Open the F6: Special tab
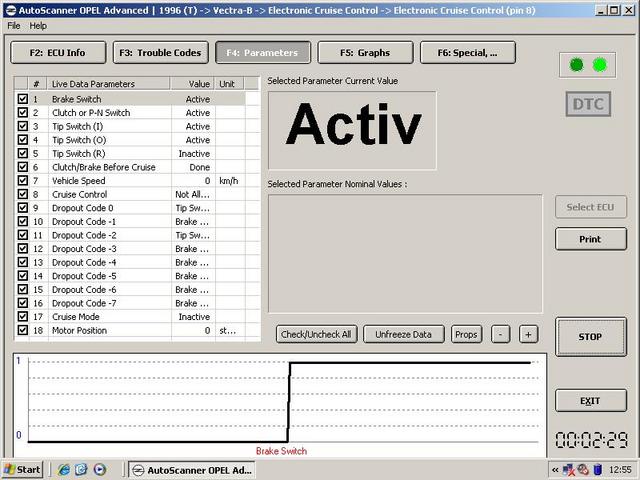 (x=468, y=53)
